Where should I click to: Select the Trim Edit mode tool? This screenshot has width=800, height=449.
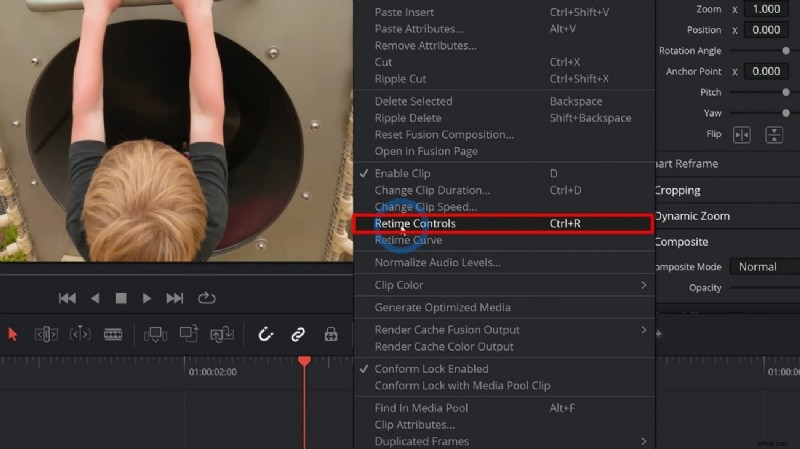point(46,335)
